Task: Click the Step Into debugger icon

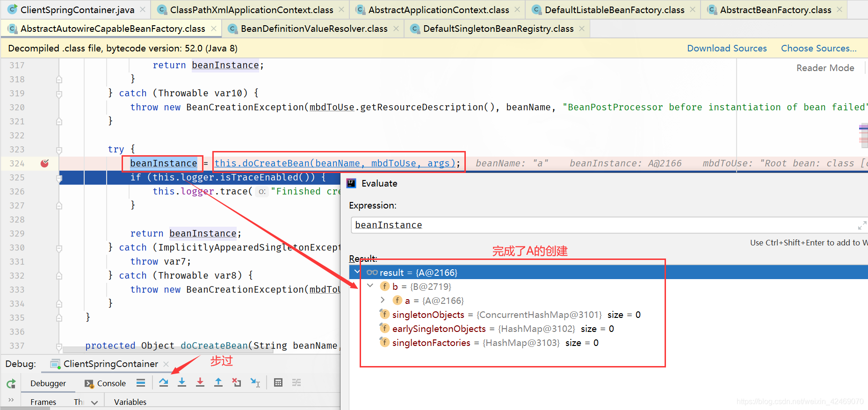Action: point(182,382)
